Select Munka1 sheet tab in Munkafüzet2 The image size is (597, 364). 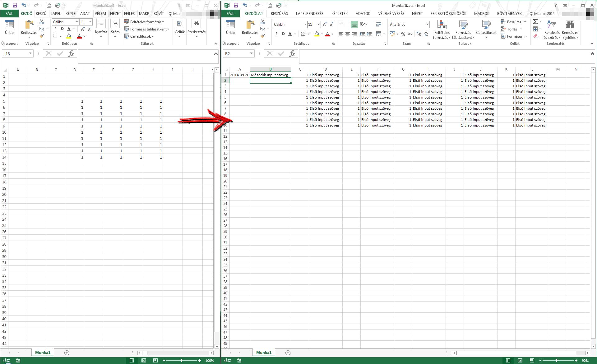coord(264,352)
